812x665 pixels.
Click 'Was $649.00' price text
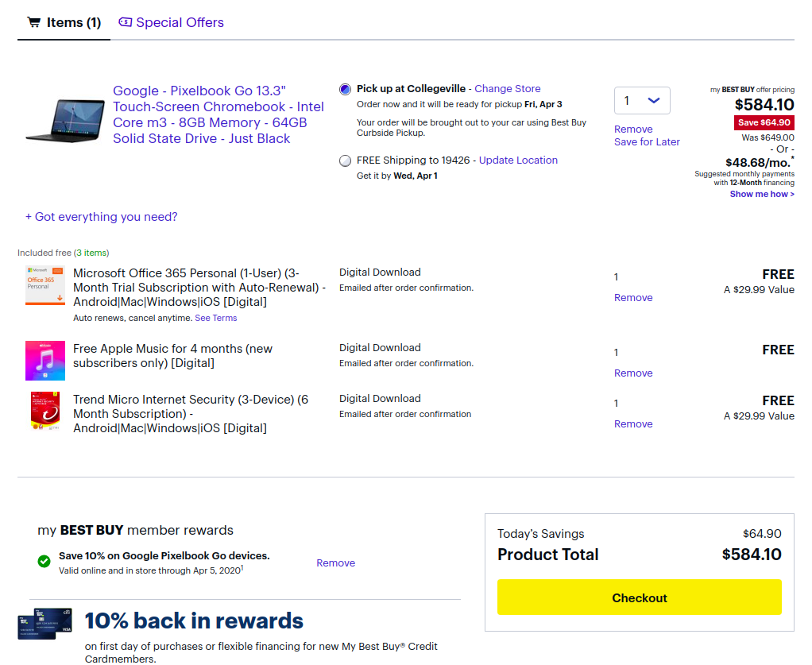768,137
